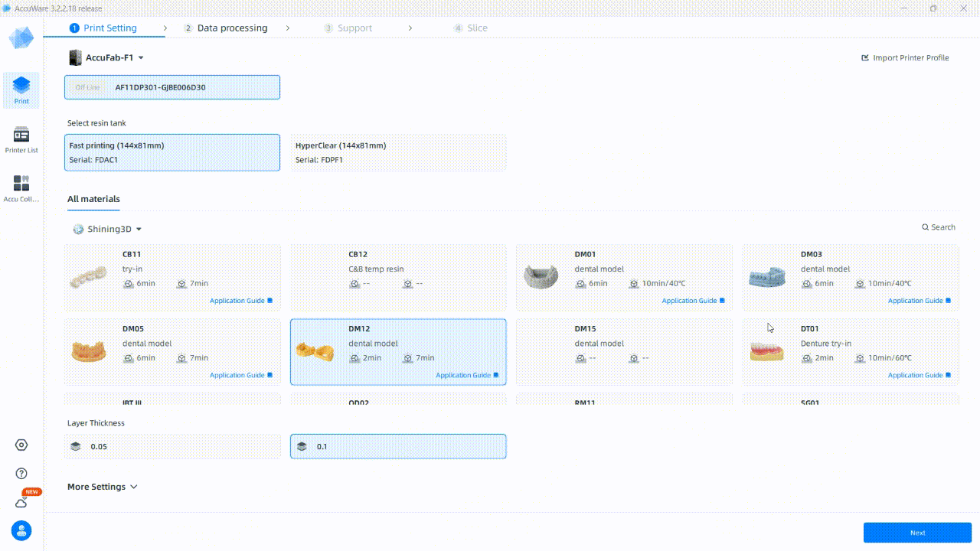This screenshot has height=551, width=980.
Task: Open the Shining3D brand dropdown
Action: point(139,230)
